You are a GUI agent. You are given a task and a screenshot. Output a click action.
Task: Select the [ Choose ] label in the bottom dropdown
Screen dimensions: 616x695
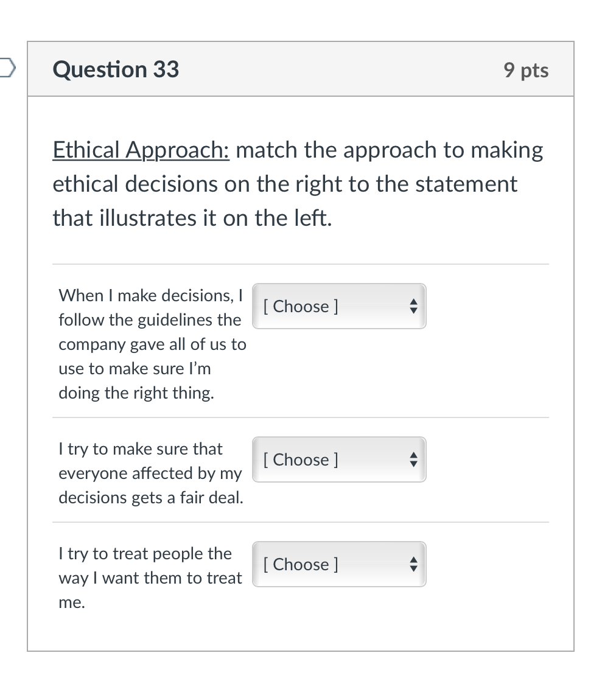(299, 564)
